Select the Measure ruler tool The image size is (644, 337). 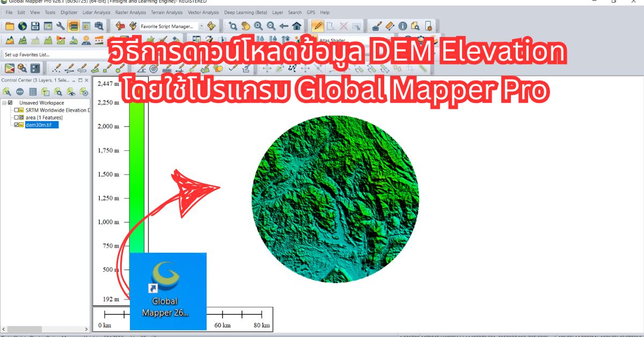(x=390, y=26)
